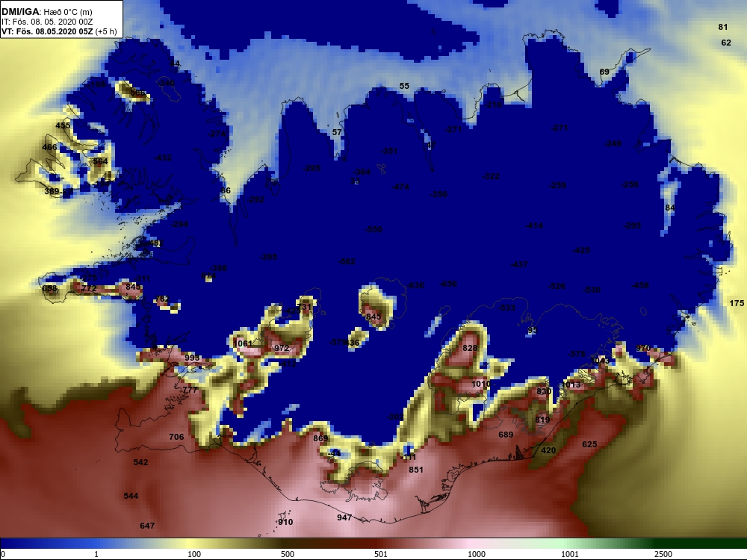This screenshot has height=560, width=747.
Task: Click the map value '81'
Action: (x=723, y=27)
